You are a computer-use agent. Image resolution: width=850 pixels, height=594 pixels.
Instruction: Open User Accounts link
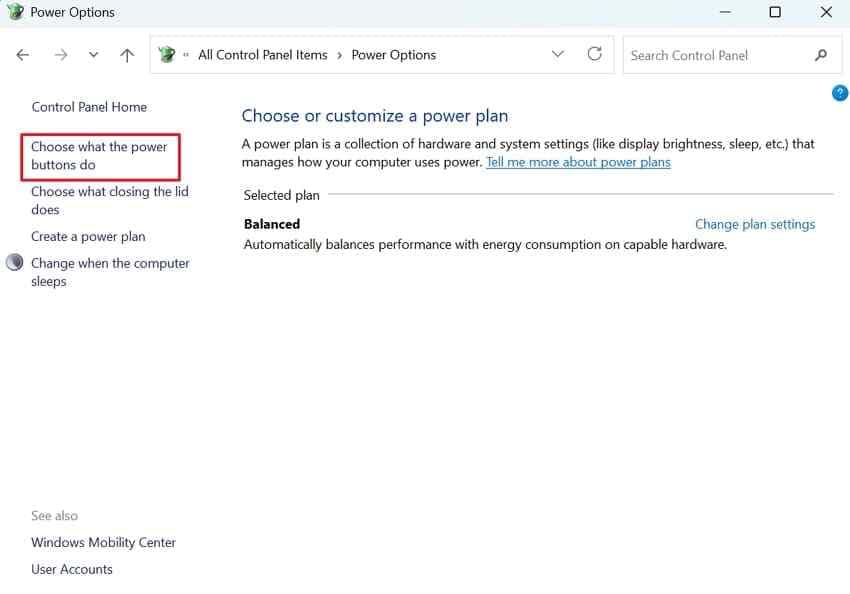tap(72, 569)
